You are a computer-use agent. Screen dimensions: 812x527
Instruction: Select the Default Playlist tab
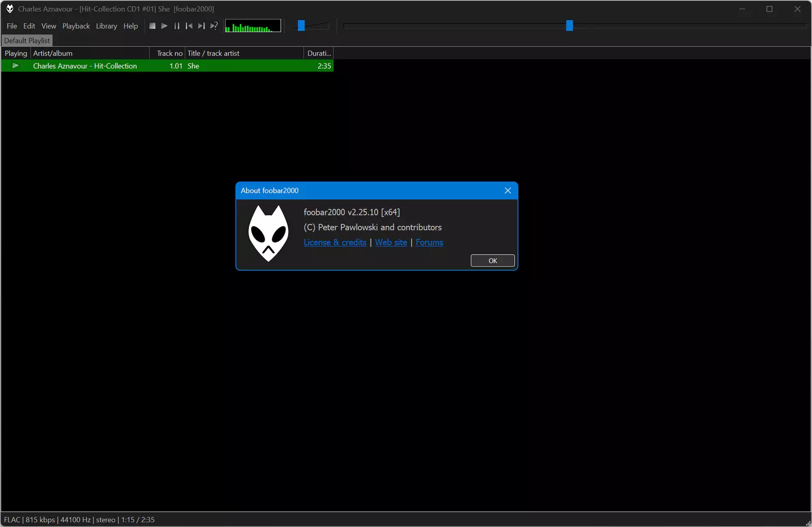(x=27, y=40)
